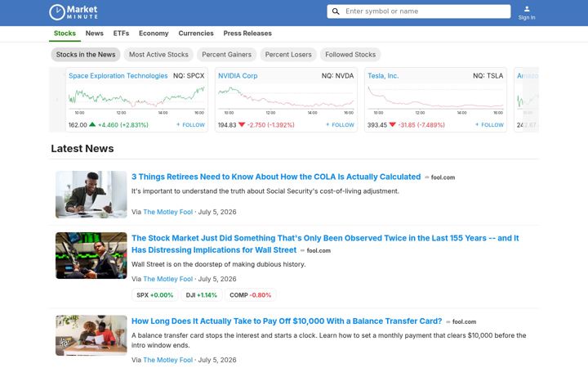Click the search magnifier icon
Image resolution: width=588 pixels, height=368 pixels.
point(336,11)
